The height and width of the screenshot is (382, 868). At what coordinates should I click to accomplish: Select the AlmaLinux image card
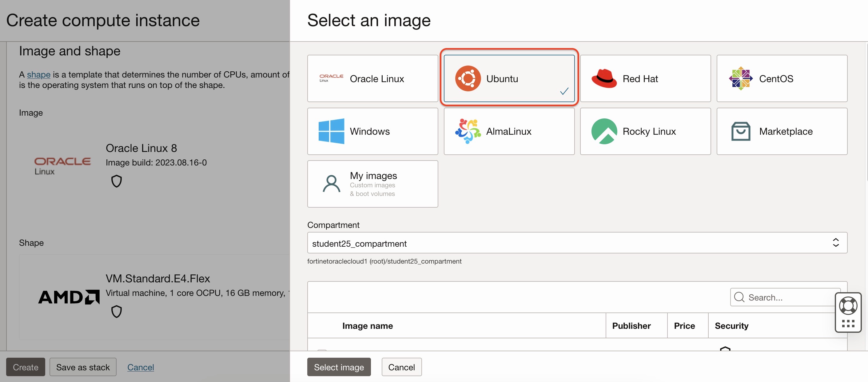[x=509, y=131]
